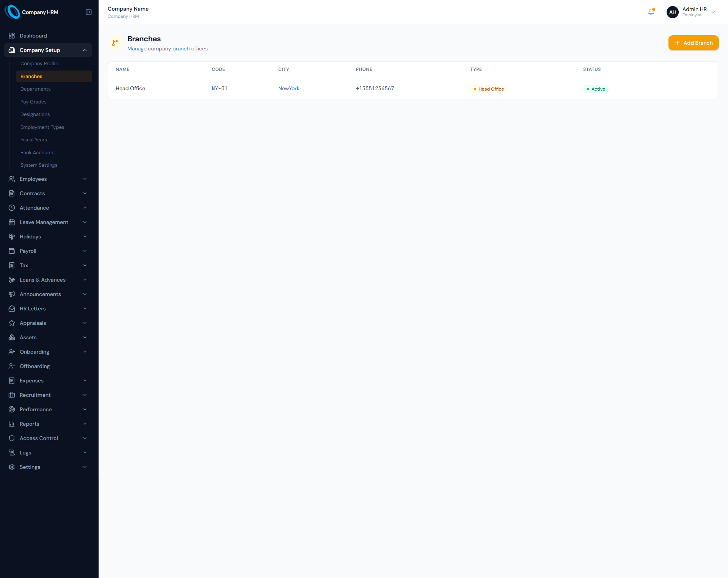
Task: Click the Recruitment briefcase icon
Action: click(x=12, y=395)
